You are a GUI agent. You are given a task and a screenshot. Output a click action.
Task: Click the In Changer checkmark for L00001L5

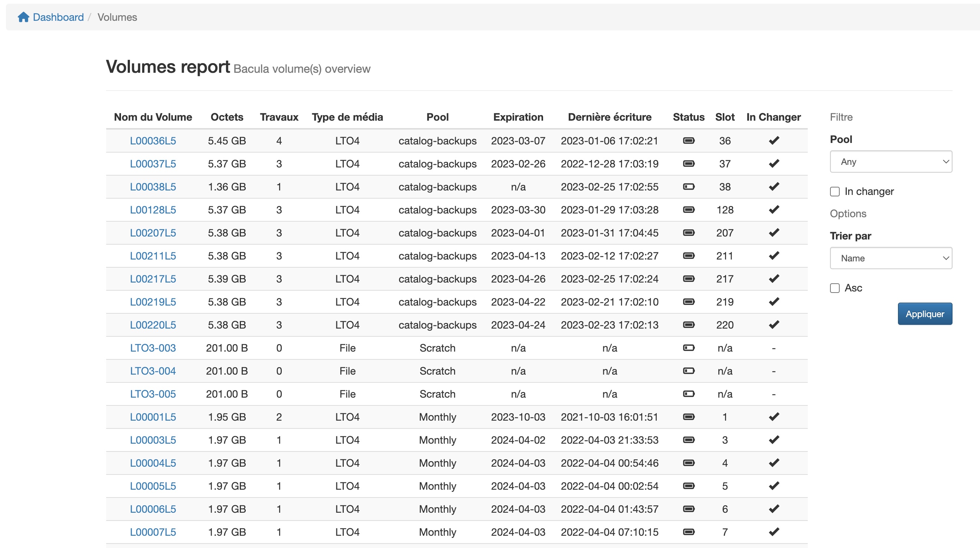click(x=774, y=417)
